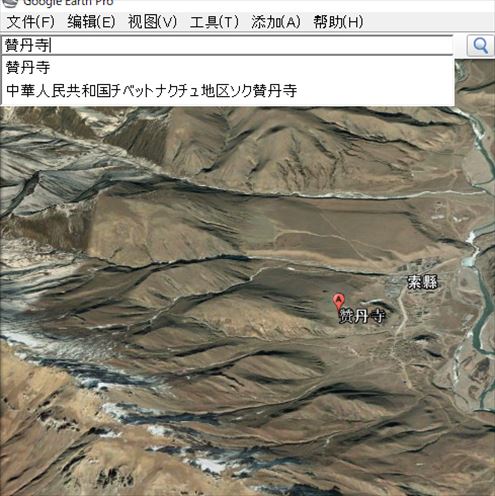
Task: Click the Google Earth Pro window title text
Action: 68,3
